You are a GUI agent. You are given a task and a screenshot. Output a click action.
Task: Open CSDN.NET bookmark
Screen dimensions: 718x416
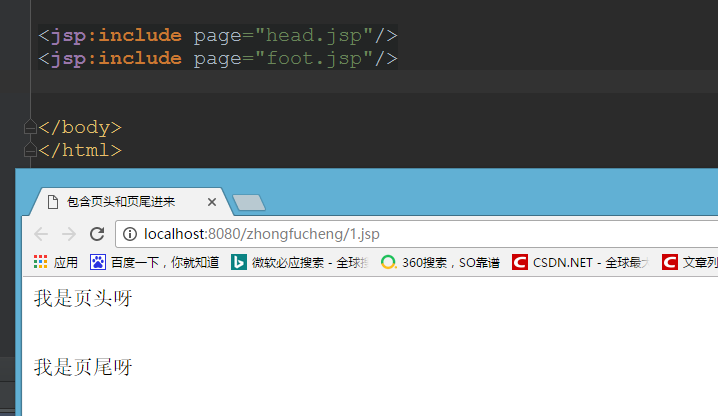581,263
